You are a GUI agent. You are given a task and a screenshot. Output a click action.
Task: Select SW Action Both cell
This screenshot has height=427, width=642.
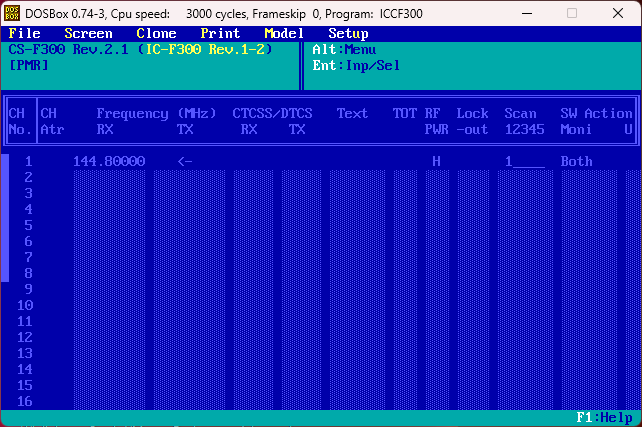[576, 161]
